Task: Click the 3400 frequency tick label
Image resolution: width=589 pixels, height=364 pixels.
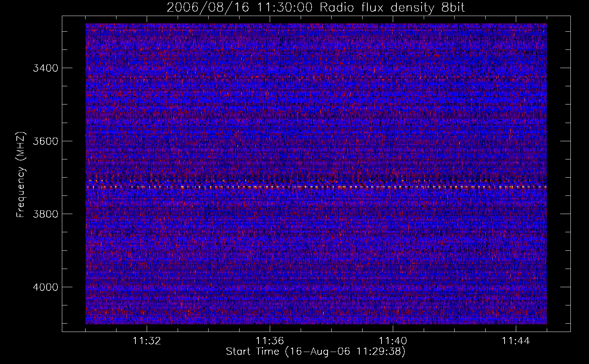Action: 46,68
